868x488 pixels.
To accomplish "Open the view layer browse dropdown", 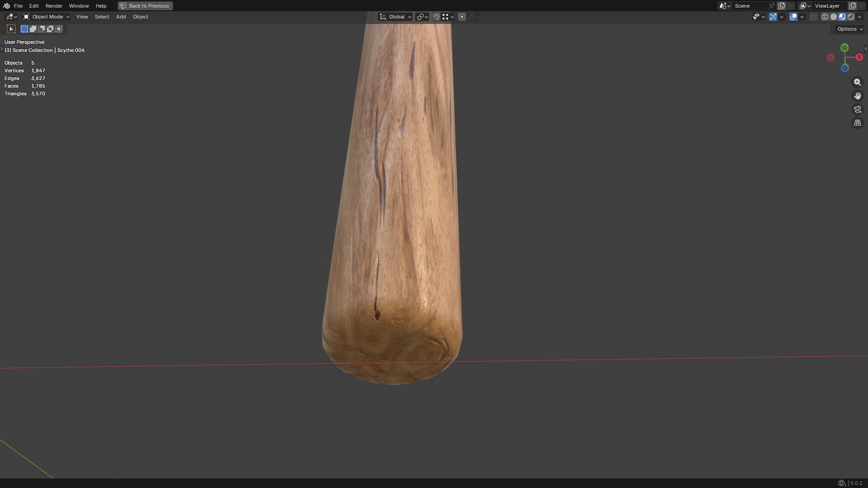I will [x=805, y=6].
